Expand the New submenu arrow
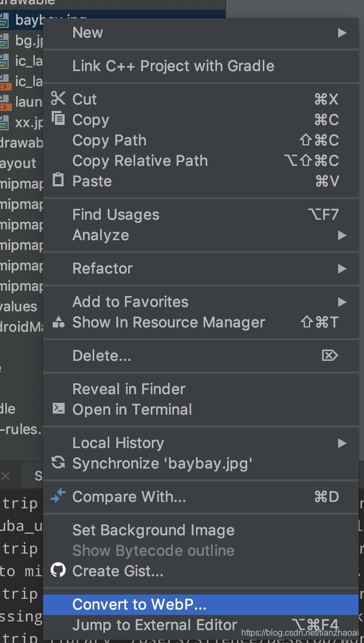The height and width of the screenshot is (643, 364). coord(342,33)
